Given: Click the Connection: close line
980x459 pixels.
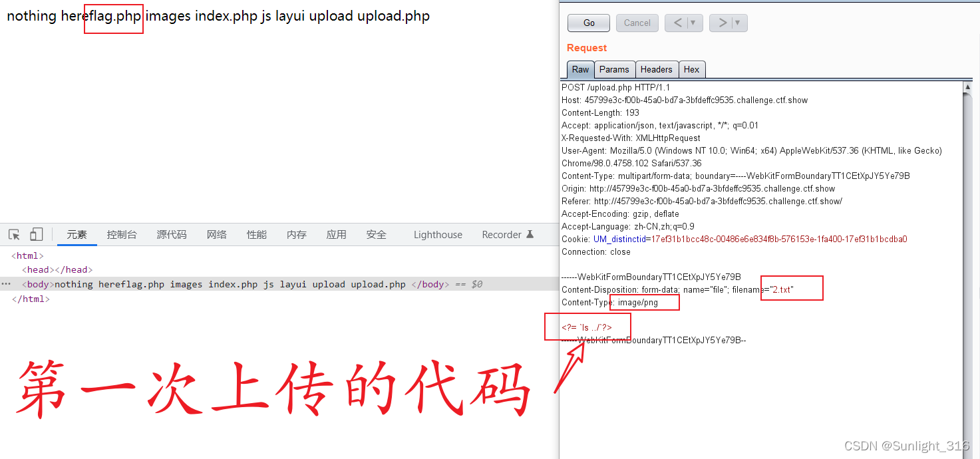Looking at the screenshot, I should 596,251.
